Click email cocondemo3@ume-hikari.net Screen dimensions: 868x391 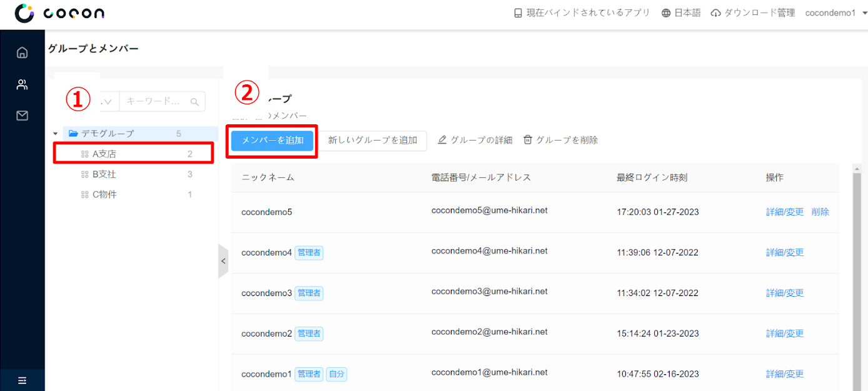coord(490,291)
